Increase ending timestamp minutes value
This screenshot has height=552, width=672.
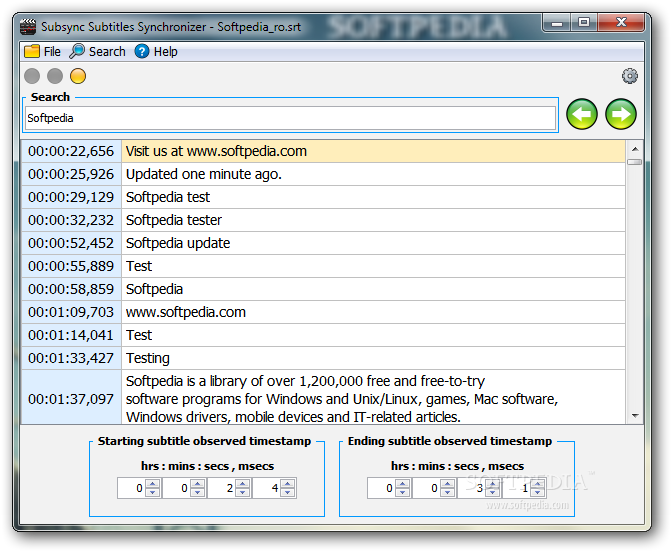coord(447,483)
